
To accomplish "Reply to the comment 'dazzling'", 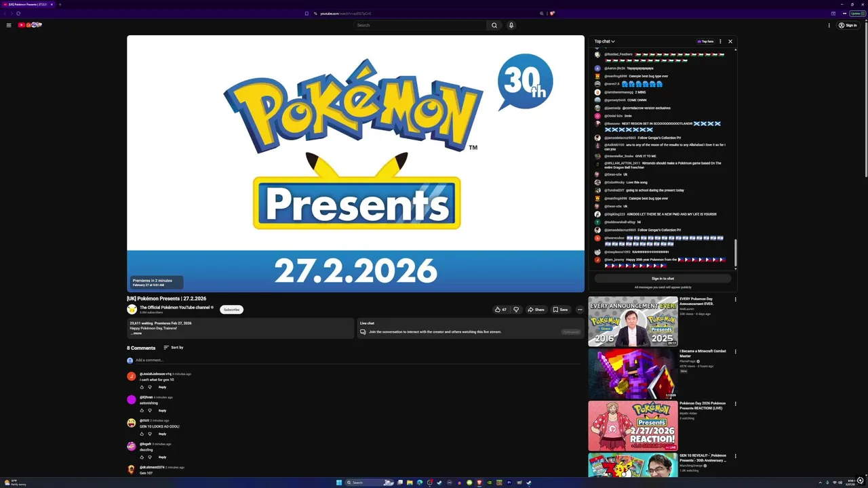I will (x=162, y=457).
